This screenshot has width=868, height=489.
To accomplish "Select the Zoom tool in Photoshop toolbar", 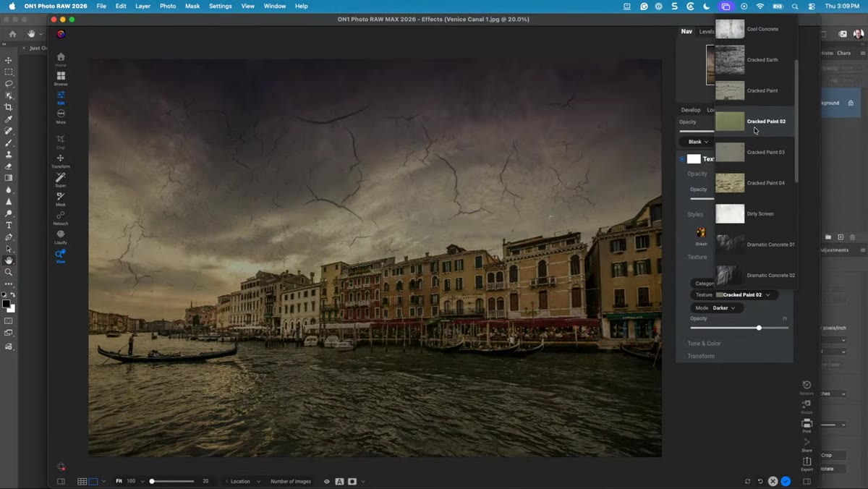I will (9, 272).
